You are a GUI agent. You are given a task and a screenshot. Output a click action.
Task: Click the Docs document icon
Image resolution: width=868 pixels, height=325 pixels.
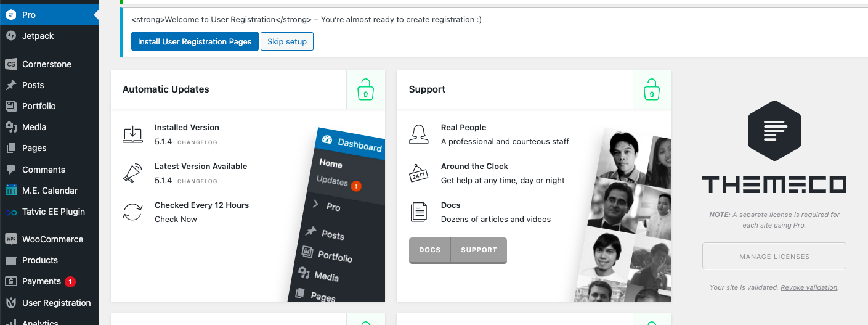click(419, 212)
